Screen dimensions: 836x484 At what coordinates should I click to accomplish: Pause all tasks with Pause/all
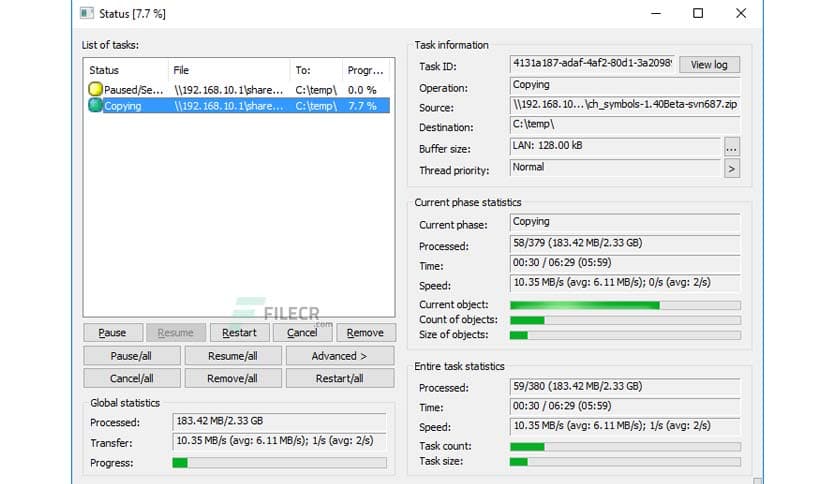coord(132,356)
